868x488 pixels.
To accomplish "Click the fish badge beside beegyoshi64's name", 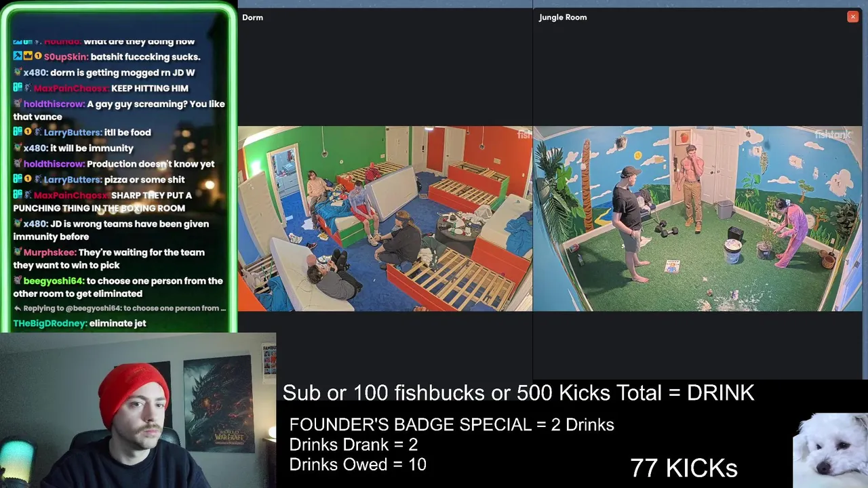I will point(18,281).
